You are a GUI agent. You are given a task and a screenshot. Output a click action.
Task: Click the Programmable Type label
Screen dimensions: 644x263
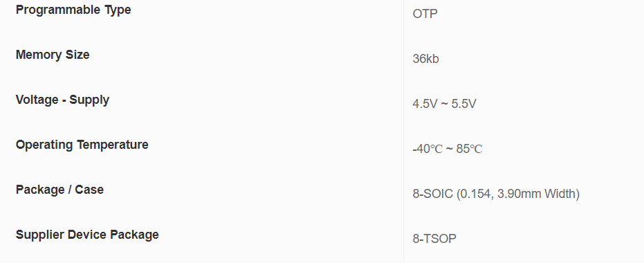coord(73,10)
